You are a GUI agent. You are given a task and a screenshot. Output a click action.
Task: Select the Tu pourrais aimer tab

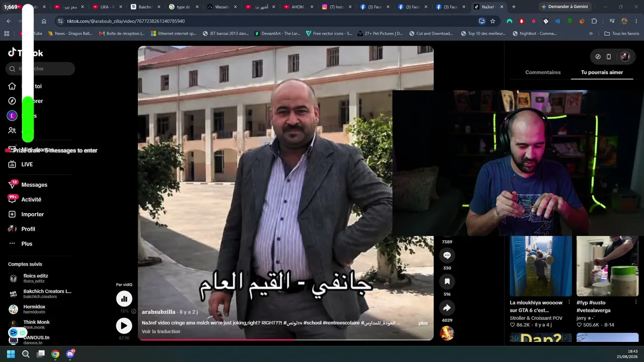tap(602, 72)
